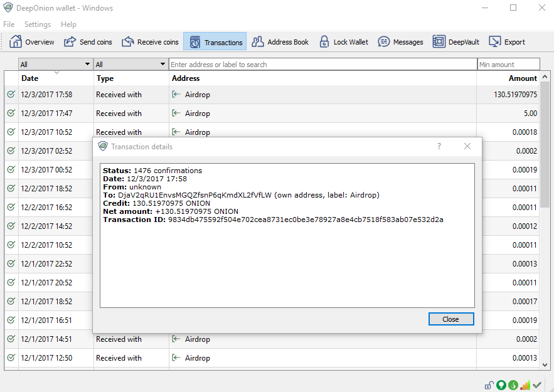
Task: Toggle the first Airdrop transaction checkmark
Action: pos(10,94)
